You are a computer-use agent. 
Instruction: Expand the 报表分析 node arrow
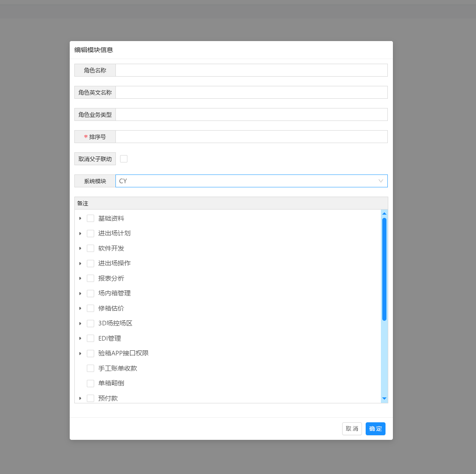(x=80, y=278)
